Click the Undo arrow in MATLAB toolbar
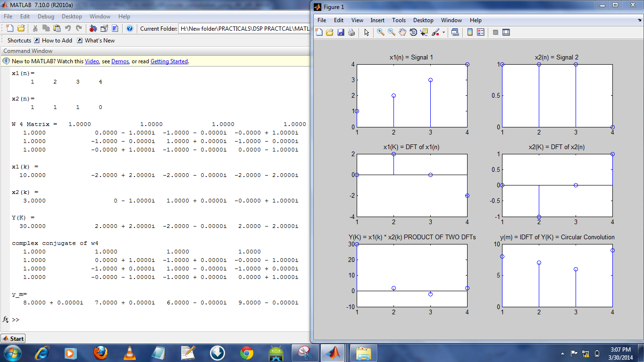Image resolution: width=644 pixels, height=362 pixels. coord(68,28)
